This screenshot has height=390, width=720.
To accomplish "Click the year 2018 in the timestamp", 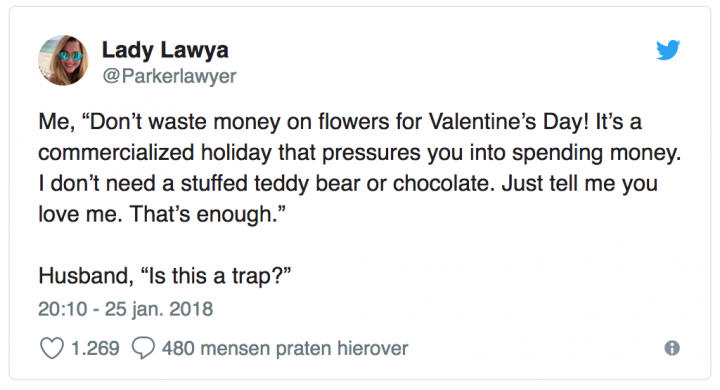I will pos(191,309).
